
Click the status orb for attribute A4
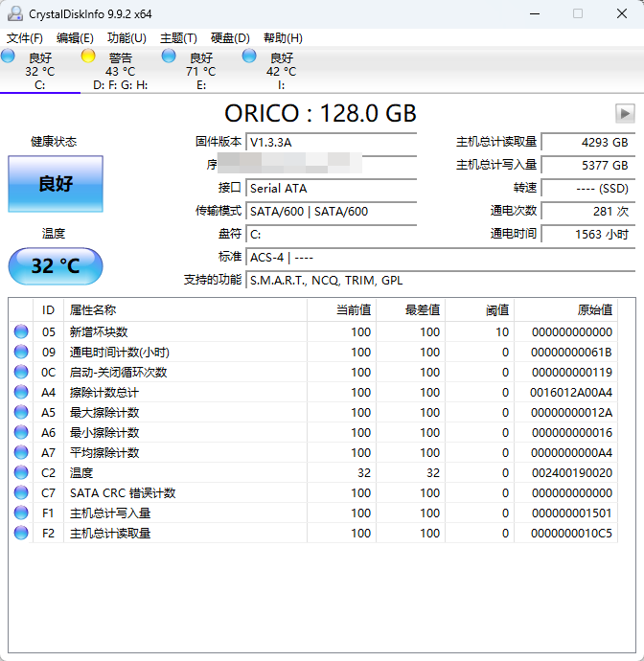[x=21, y=392]
